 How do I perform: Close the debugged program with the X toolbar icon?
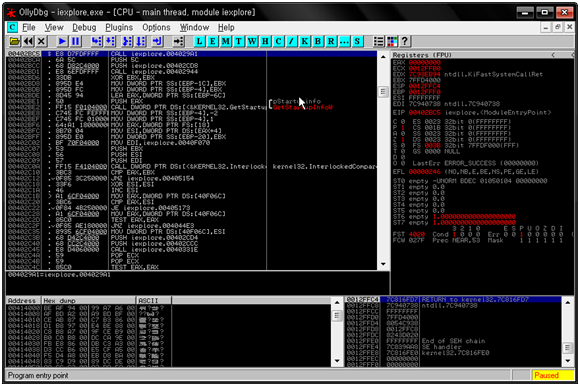click(41, 41)
